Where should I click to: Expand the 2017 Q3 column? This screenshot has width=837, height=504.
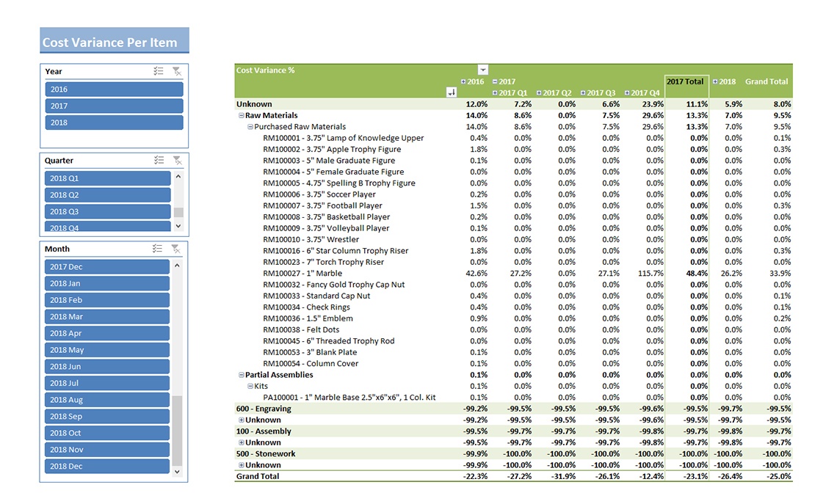583,92
